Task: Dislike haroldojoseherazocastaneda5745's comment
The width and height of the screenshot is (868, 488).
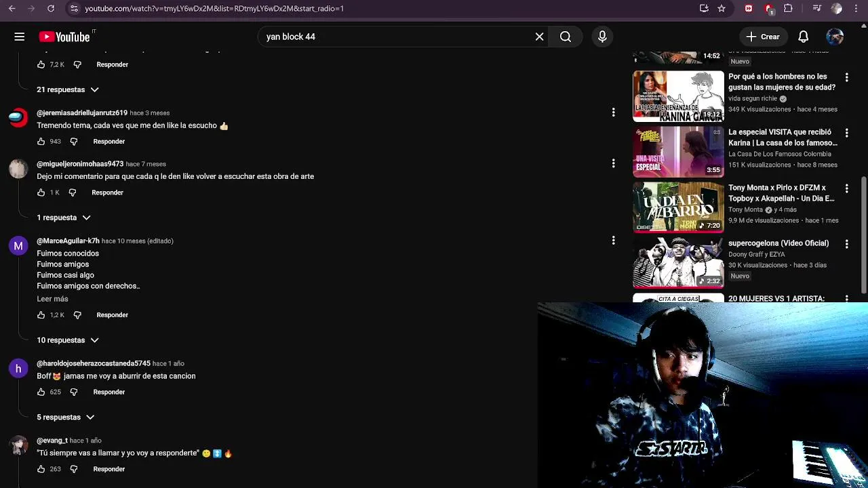Action: (x=74, y=392)
